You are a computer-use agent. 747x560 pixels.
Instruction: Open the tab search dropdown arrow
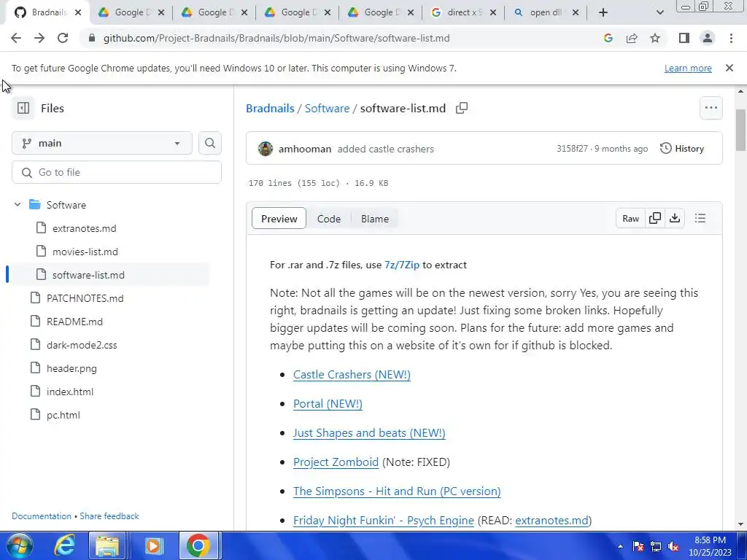659,12
